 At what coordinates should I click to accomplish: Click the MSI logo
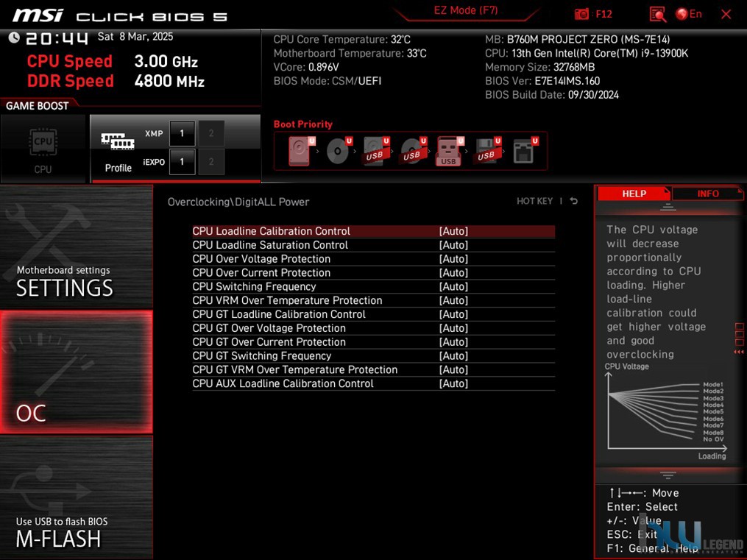(38, 15)
